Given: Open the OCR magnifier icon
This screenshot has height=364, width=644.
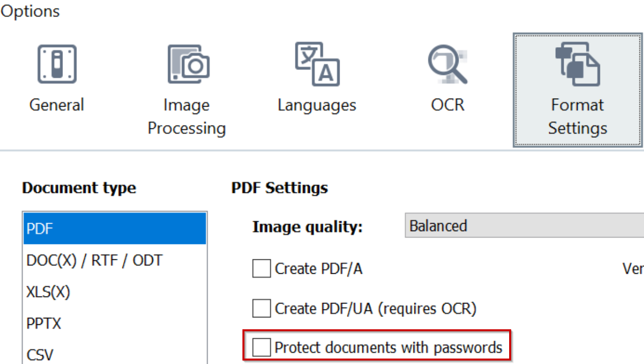Looking at the screenshot, I should 448,64.
